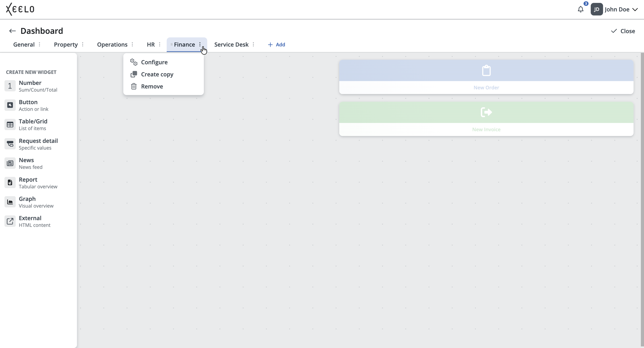644x348 pixels.
Task: Open the Property tab options menu
Action: tap(83, 45)
